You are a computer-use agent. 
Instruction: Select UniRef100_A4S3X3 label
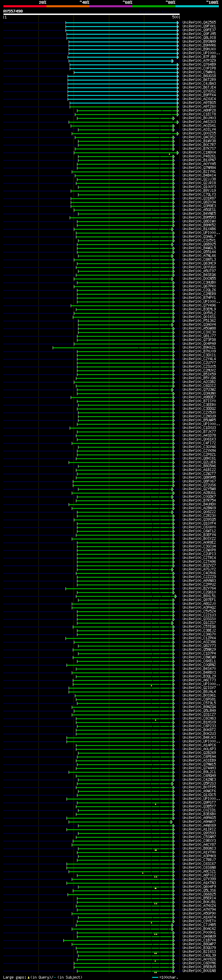tap(199, 122)
